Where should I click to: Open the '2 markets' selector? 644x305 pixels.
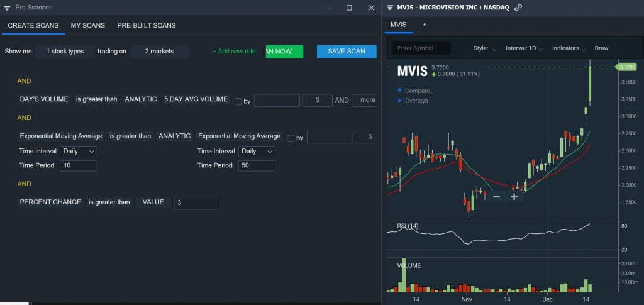tap(159, 52)
